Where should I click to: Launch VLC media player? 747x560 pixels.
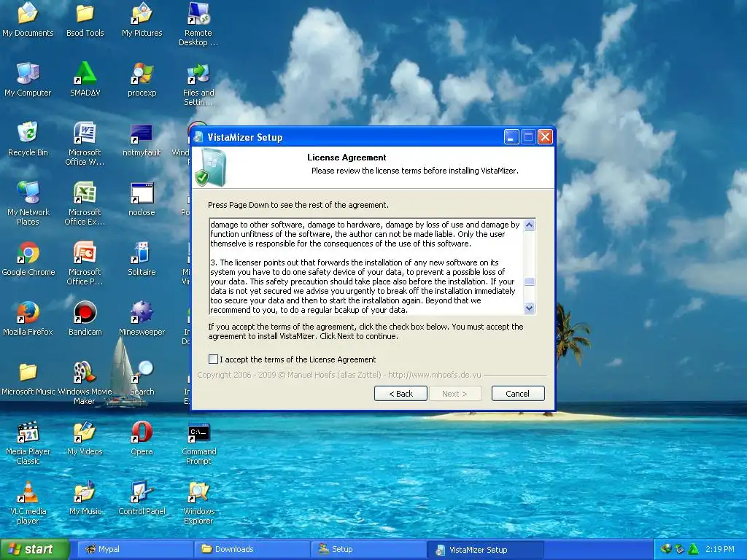tap(28, 503)
